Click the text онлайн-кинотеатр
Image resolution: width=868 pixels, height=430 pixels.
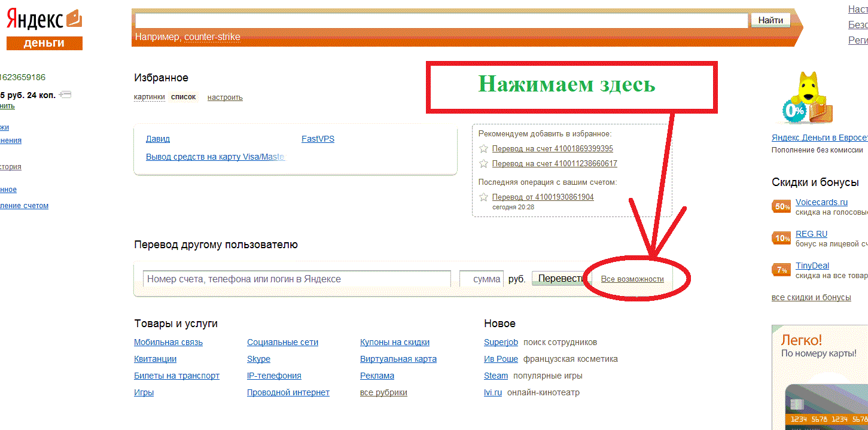(x=543, y=392)
